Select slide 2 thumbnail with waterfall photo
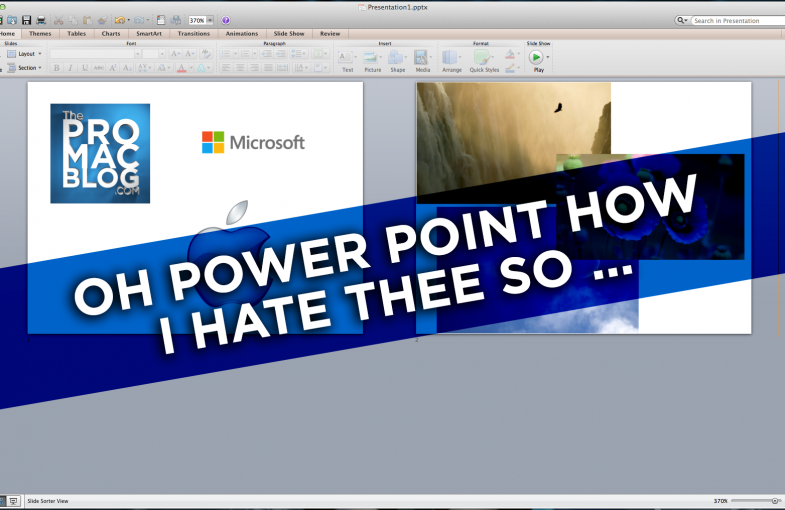This screenshot has width=785, height=510. pyautogui.click(x=584, y=208)
